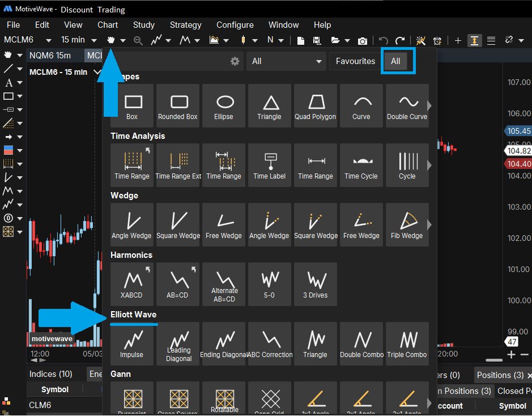The image size is (532, 416).
Task: Click the Symbol column header in watchlist
Action: [54, 389]
